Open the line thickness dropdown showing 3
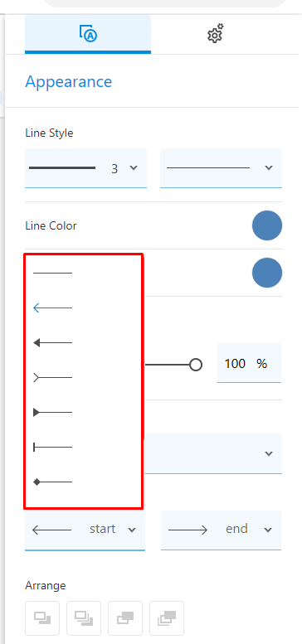The image size is (302, 644). click(x=86, y=168)
